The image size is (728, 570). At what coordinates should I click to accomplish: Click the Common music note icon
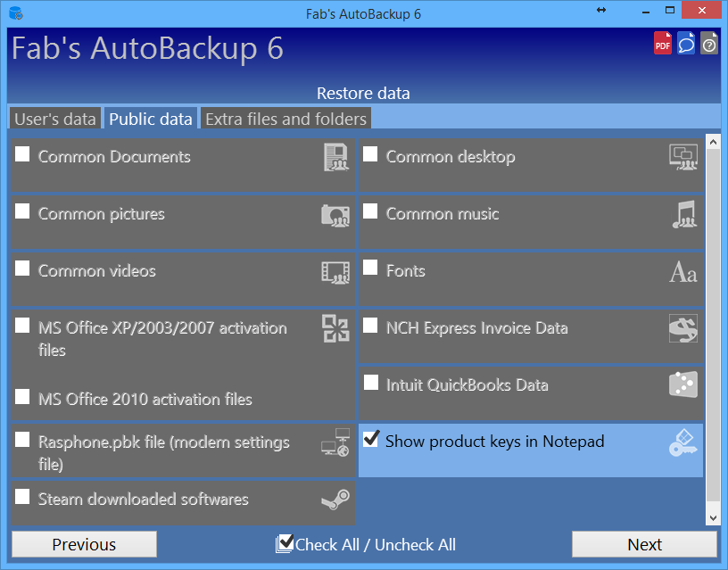tap(685, 214)
